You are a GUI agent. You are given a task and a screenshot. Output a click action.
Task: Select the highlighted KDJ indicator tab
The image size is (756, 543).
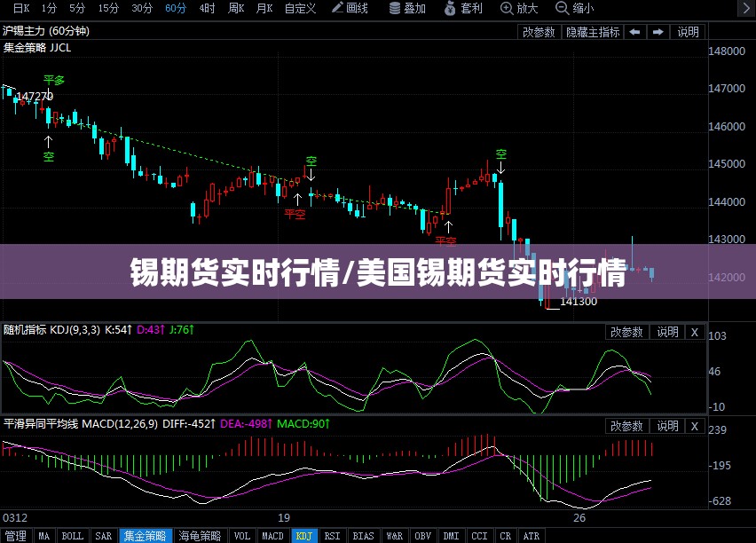coord(303,536)
